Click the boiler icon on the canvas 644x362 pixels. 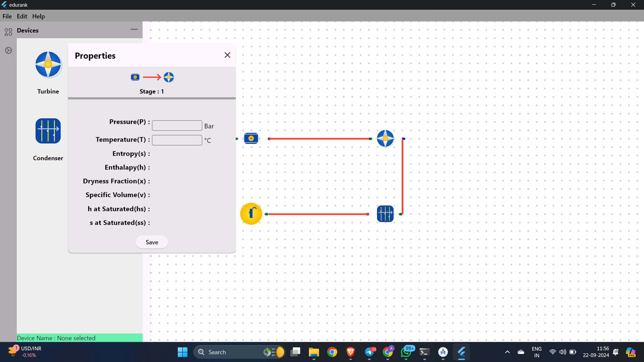(x=251, y=138)
